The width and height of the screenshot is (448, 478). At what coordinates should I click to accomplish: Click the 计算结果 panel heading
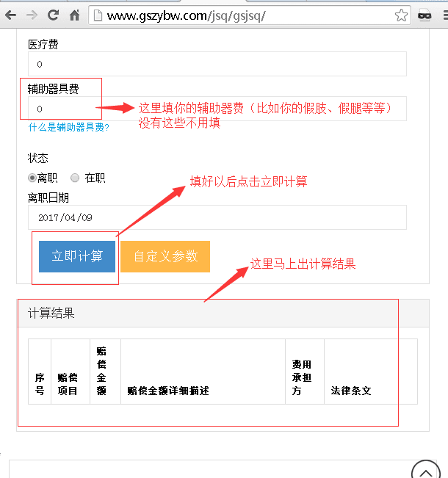pyautogui.click(x=51, y=314)
